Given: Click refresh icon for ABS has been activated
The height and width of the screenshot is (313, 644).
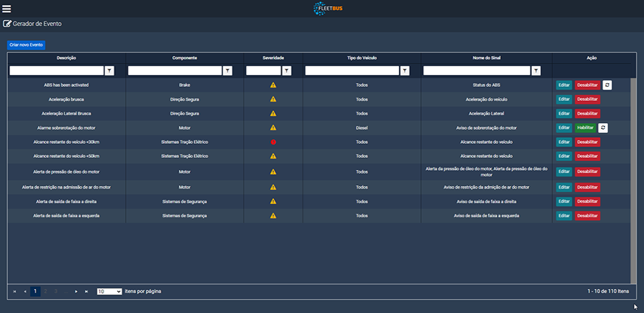Looking at the screenshot, I should tap(607, 85).
